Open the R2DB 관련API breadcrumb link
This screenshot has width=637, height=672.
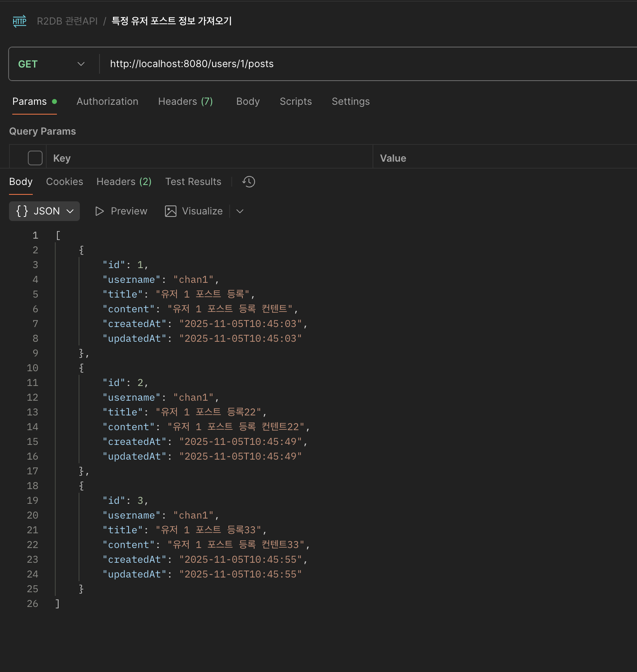pyautogui.click(x=67, y=21)
